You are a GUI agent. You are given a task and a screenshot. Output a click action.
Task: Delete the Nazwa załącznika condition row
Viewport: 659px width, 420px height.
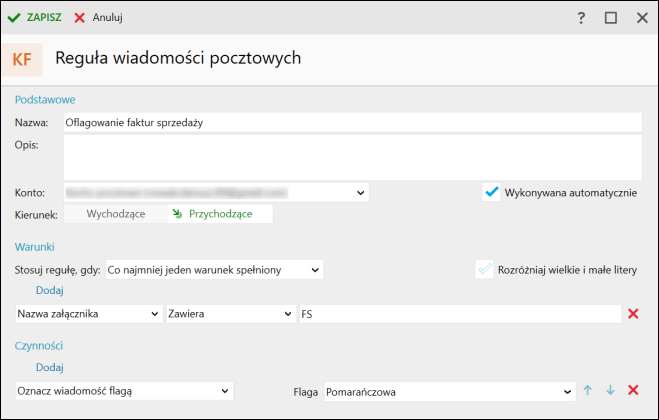632,314
